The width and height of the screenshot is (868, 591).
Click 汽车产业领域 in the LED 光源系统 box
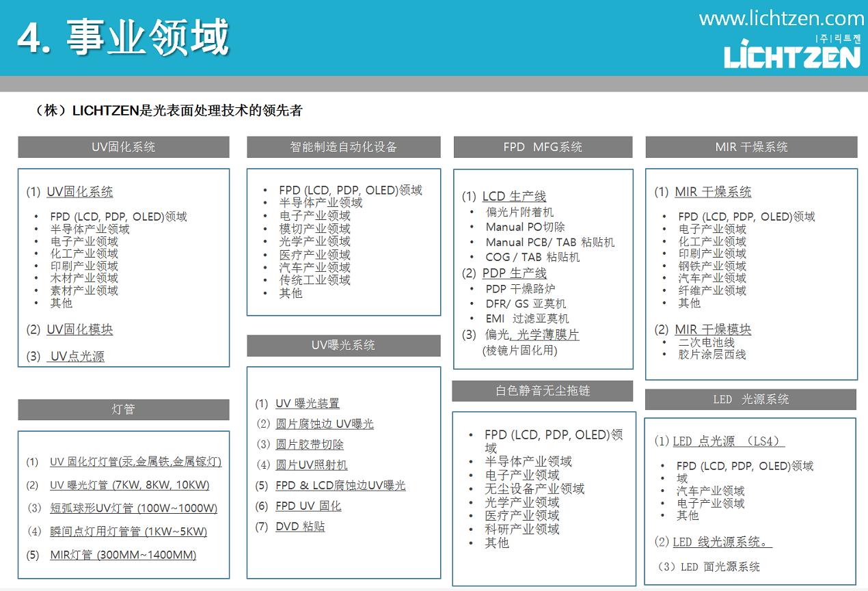click(x=711, y=491)
